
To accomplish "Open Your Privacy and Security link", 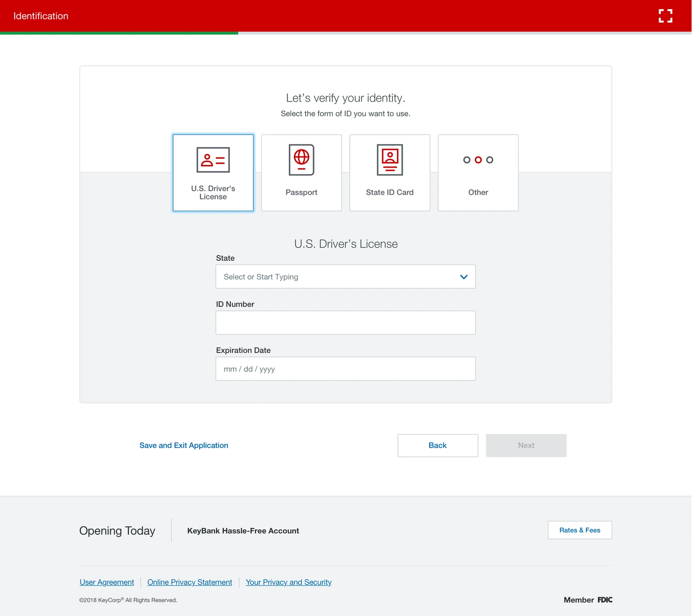I will click(x=288, y=582).
